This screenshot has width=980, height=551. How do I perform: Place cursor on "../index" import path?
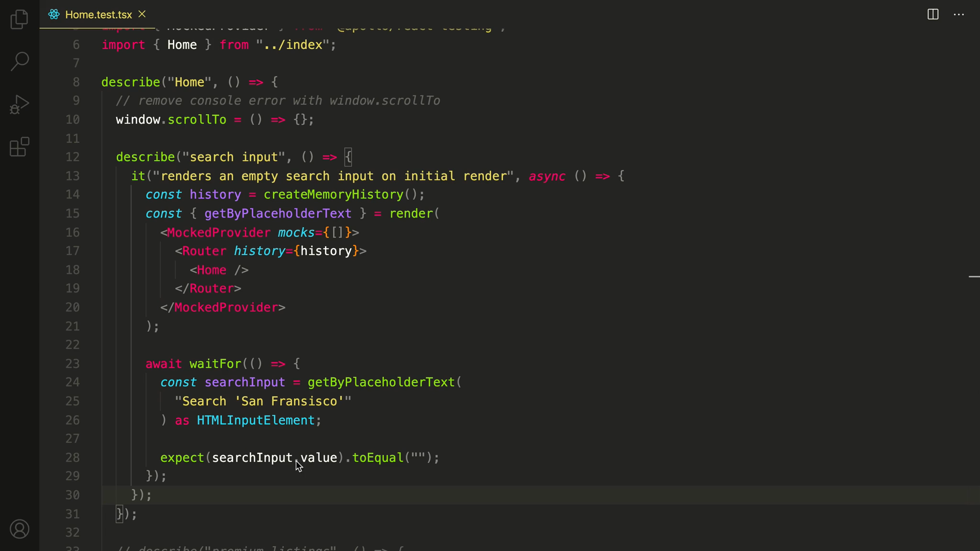click(293, 45)
